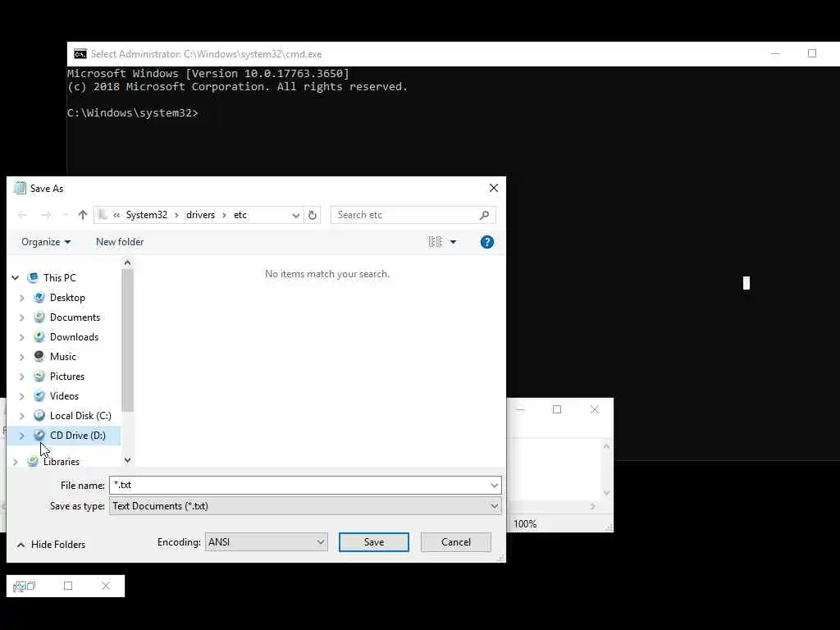
Task: Open the Encoding ANSI dropdown
Action: click(267, 542)
